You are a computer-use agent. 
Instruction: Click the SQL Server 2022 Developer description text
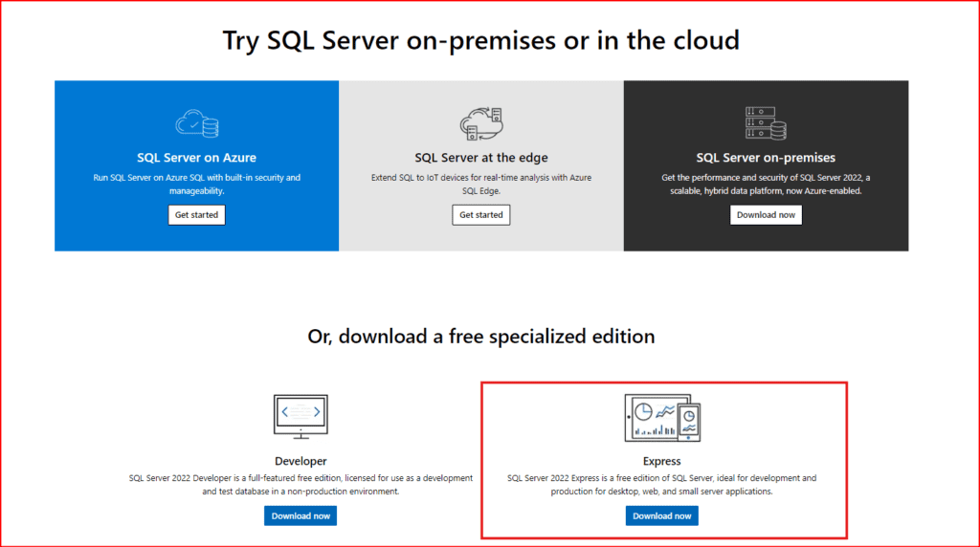point(300,485)
